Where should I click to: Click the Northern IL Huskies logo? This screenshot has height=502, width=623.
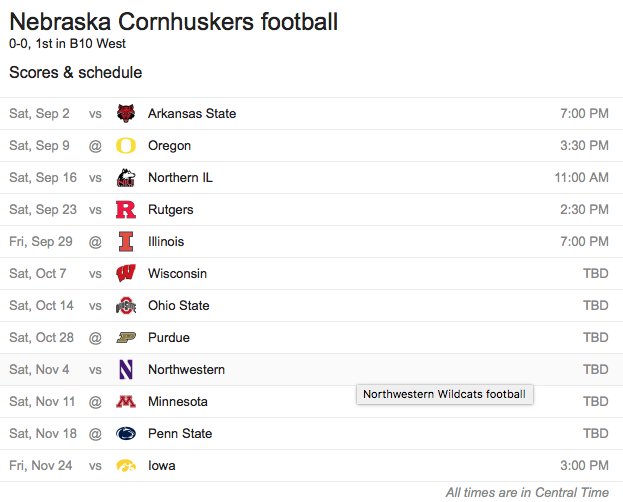(126, 178)
